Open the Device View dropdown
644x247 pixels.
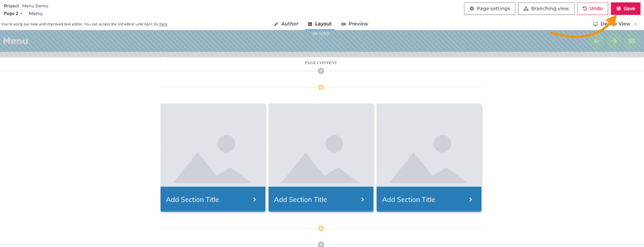click(x=615, y=24)
